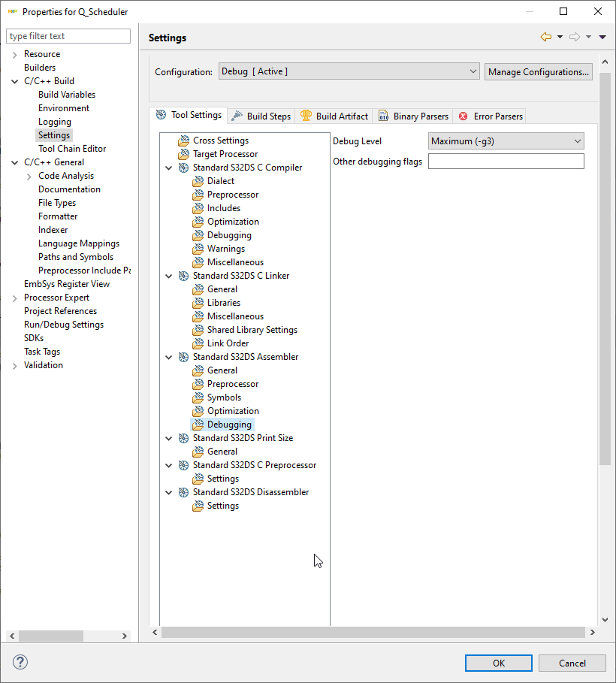Click the type filter text search box
The width and height of the screenshot is (616, 683).
click(68, 35)
